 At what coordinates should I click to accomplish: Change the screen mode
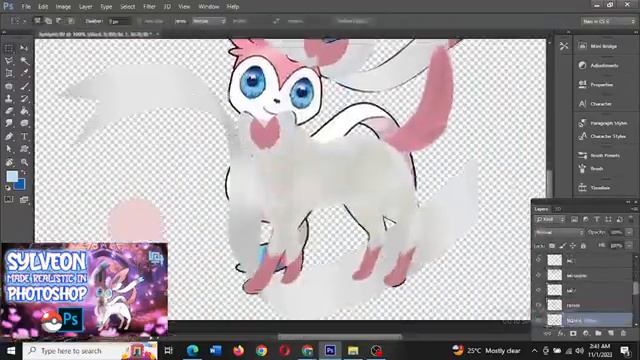point(24,200)
